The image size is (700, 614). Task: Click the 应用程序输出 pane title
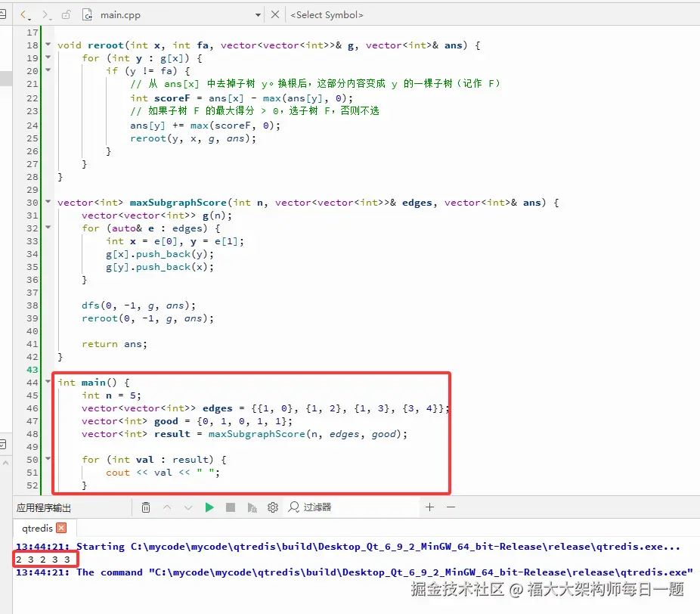pos(44,507)
